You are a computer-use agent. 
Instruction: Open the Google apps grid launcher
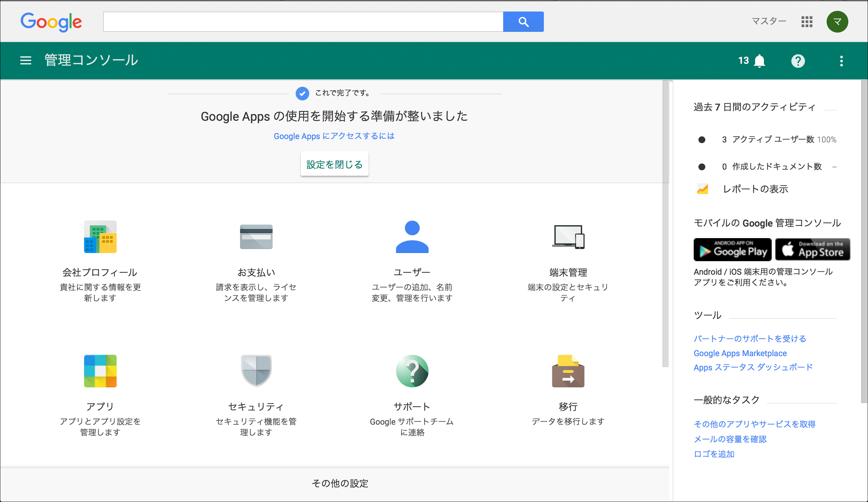click(x=807, y=22)
